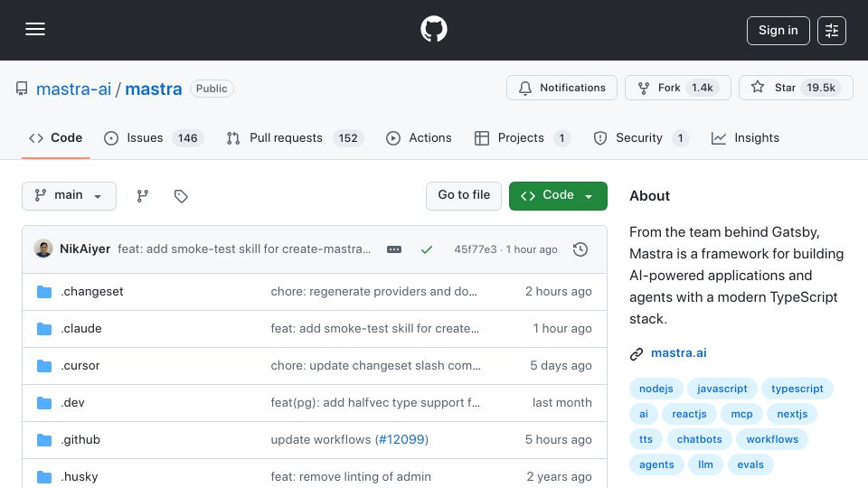Open the Pull requests tab
868x488 pixels.
coord(295,137)
